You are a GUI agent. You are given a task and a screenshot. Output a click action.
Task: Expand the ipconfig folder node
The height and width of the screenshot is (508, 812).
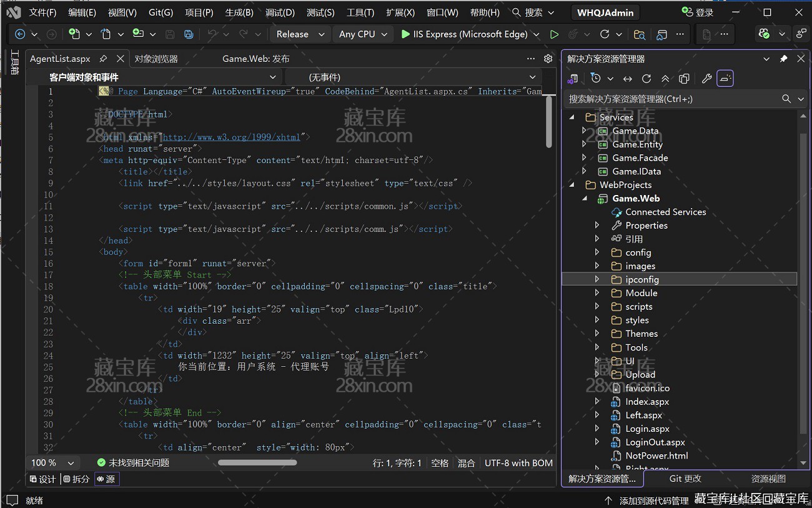[x=597, y=279]
